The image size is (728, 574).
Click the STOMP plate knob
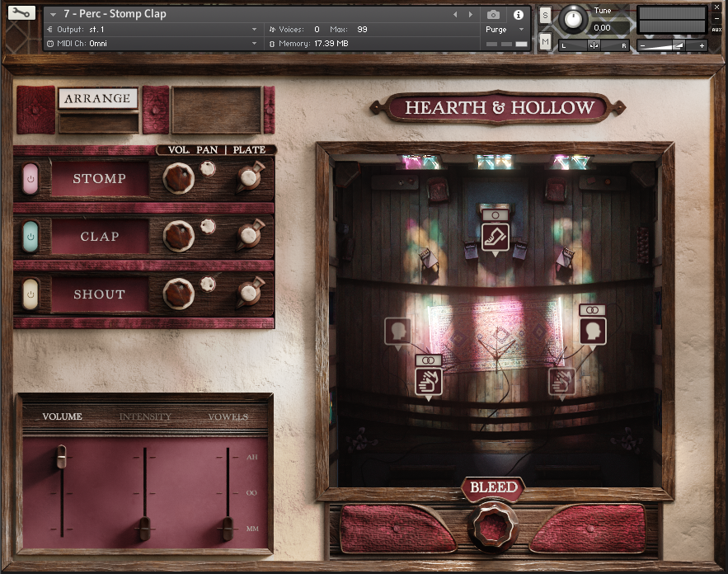pos(249,177)
